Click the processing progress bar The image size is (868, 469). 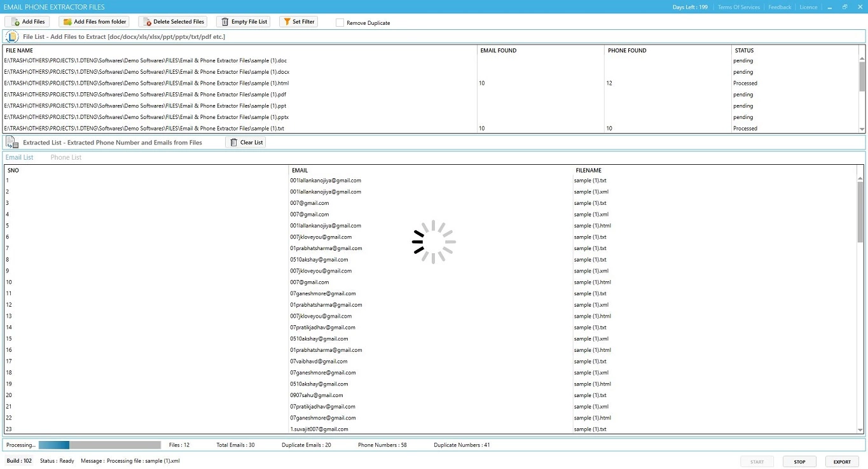[99, 445]
